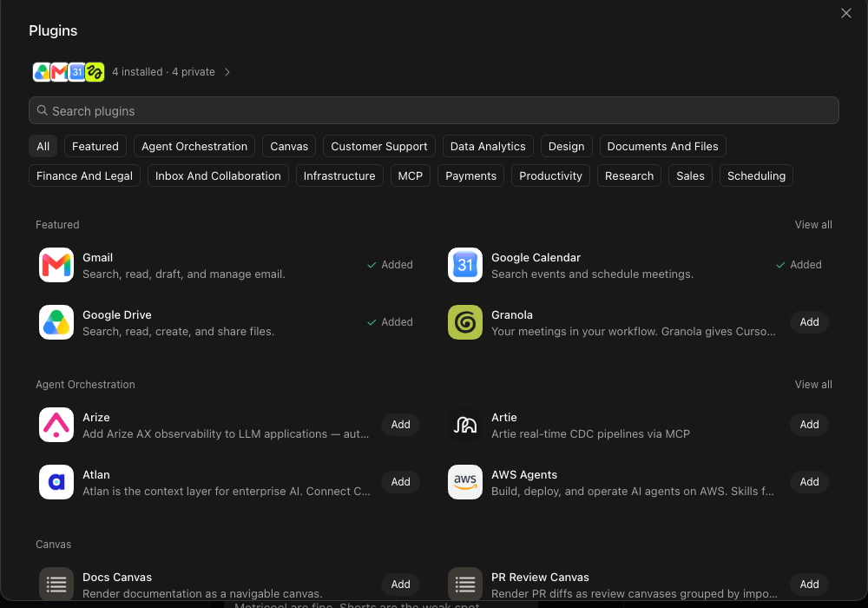Add the Granola plugin
This screenshot has width=868, height=608.
click(x=809, y=322)
